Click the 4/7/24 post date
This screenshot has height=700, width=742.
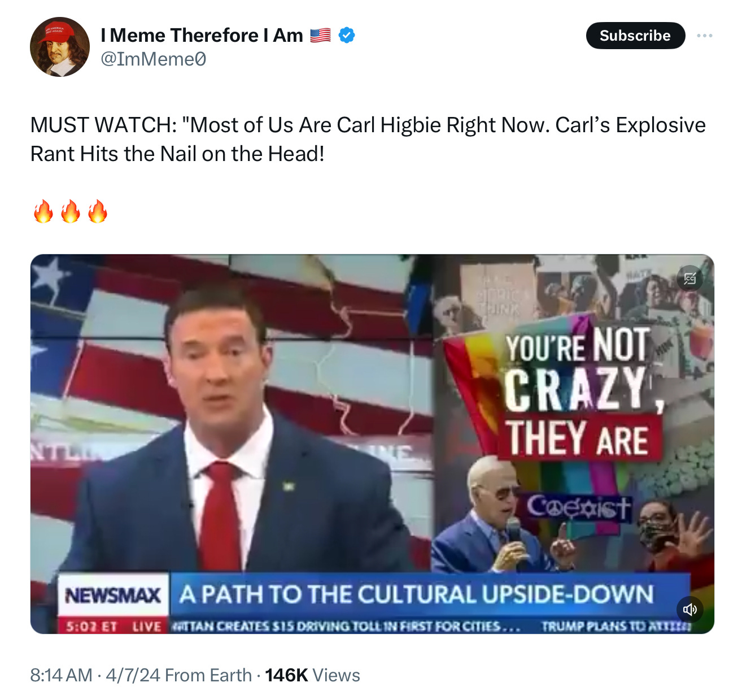point(133,675)
